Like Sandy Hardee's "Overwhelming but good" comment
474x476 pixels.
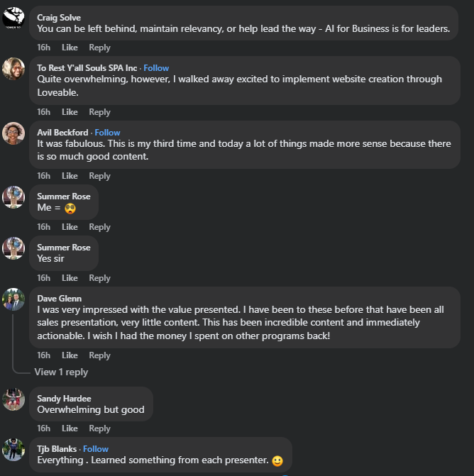[70, 428]
